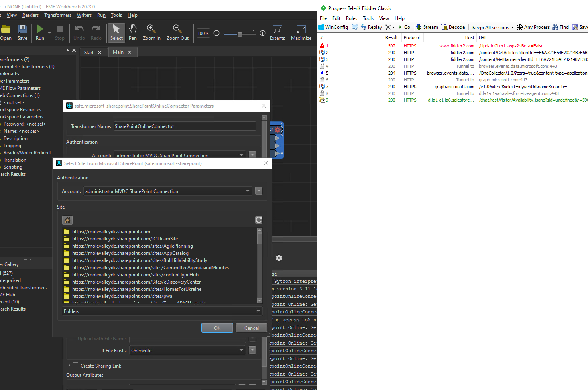Click the Stop translation icon

[60, 29]
